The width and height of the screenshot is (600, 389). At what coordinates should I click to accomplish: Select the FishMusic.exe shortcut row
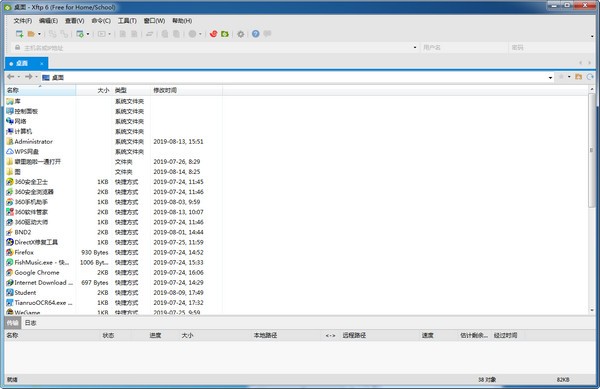[114, 262]
